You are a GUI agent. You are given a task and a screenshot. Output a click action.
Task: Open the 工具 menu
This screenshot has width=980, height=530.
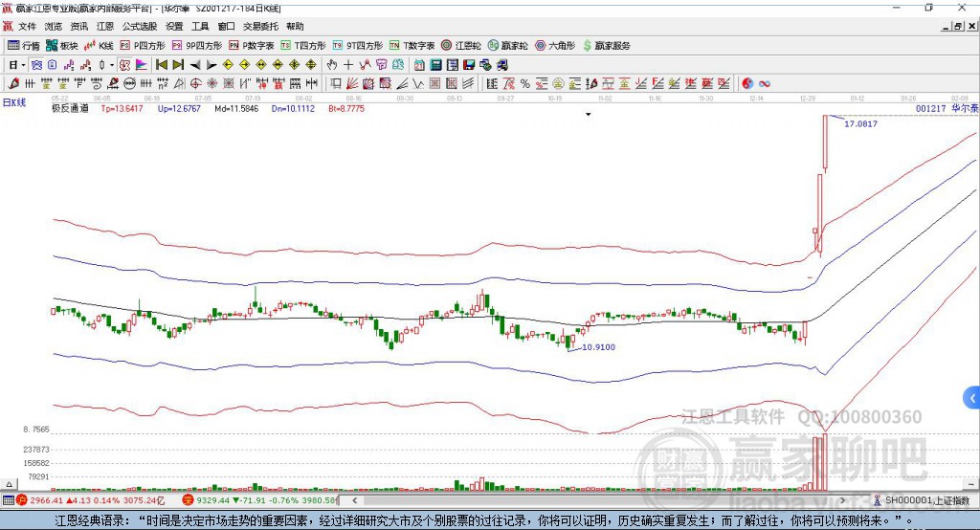[200, 26]
